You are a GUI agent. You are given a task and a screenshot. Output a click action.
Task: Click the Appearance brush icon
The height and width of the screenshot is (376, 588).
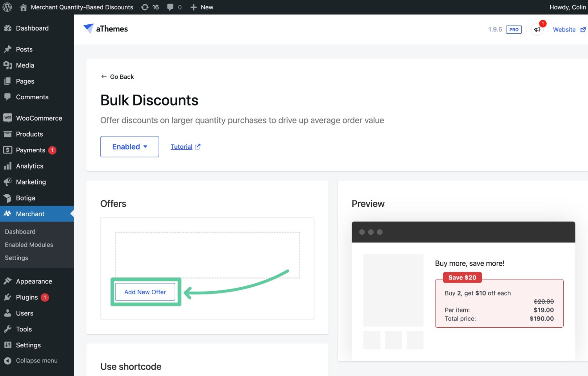(7, 281)
